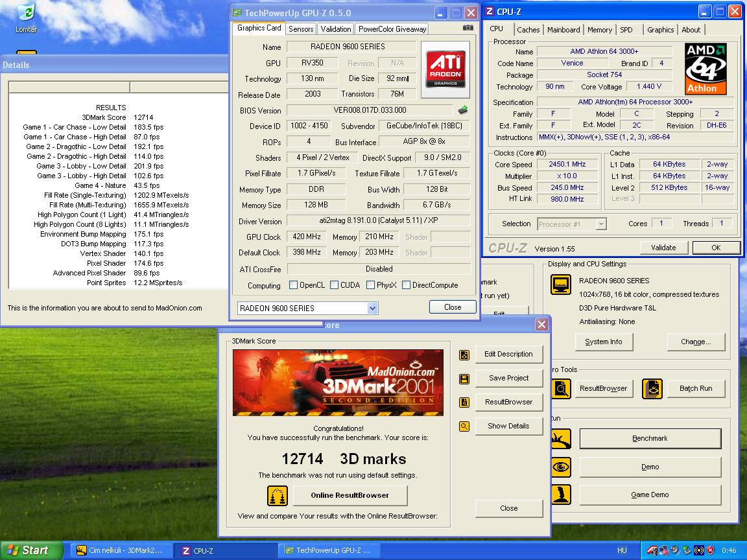Click the taskbar clock showing 0:46

click(x=729, y=550)
